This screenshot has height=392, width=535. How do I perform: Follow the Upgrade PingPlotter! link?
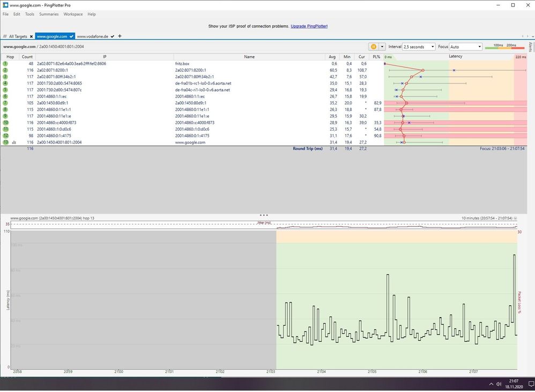tap(309, 26)
